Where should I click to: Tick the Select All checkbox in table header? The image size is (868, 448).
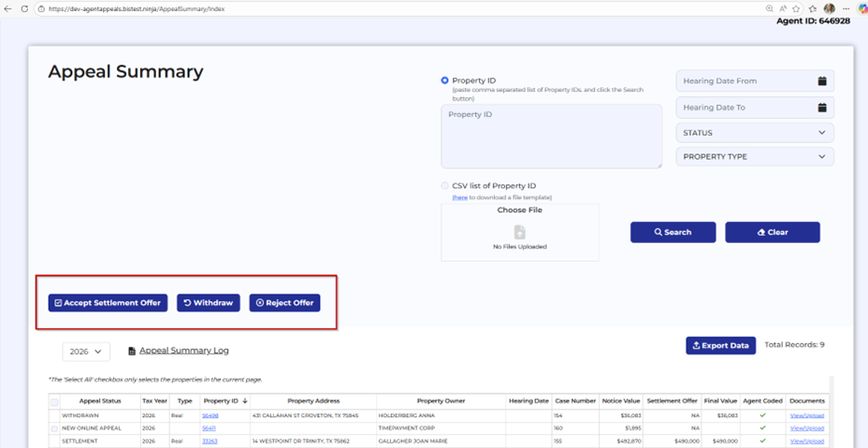55,401
